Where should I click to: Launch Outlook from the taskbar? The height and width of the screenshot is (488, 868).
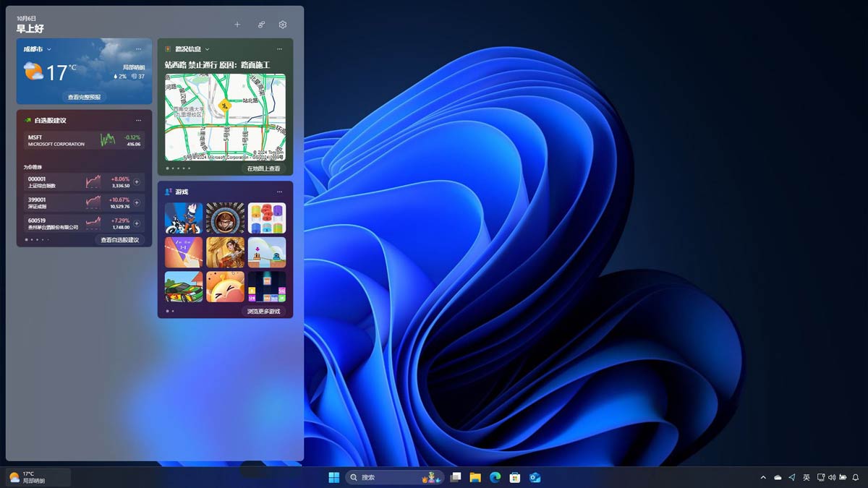pyautogui.click(x=535, y=477)
